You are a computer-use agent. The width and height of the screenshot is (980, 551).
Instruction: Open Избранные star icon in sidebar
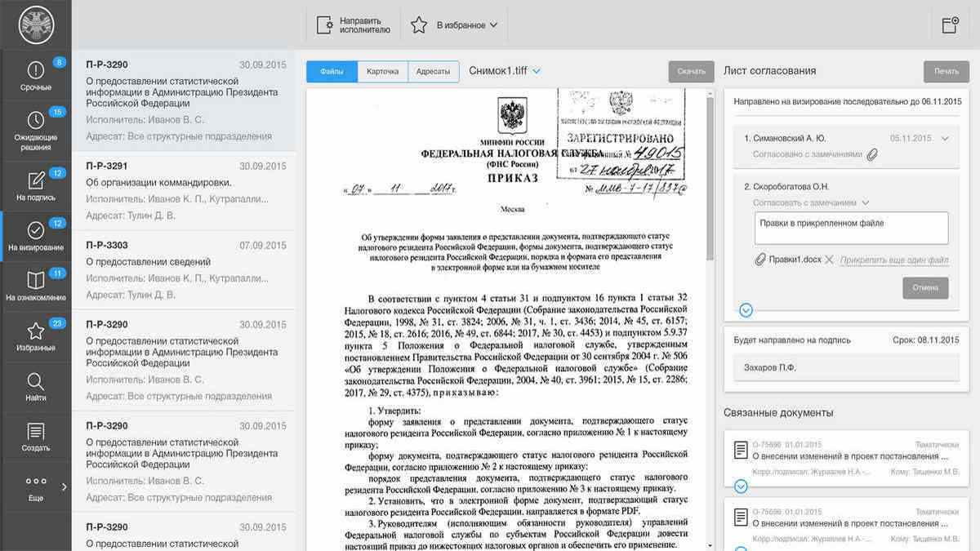pyautogui.click(x=36, y=331)
